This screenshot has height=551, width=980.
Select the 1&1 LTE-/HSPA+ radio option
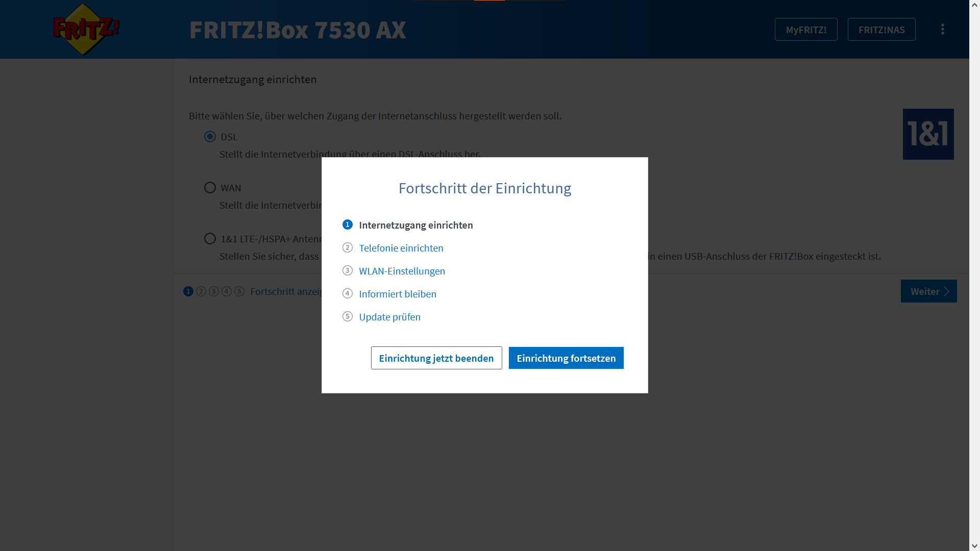[x=210, y=239]
